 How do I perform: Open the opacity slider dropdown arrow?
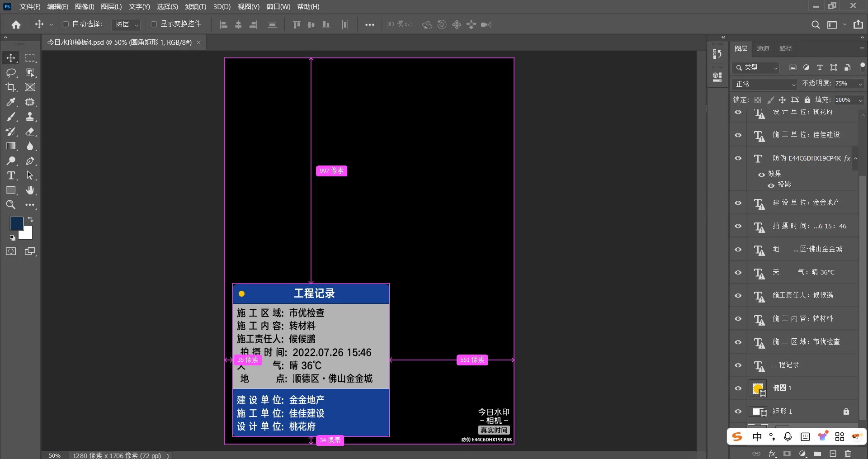click(x=860, y=84)
